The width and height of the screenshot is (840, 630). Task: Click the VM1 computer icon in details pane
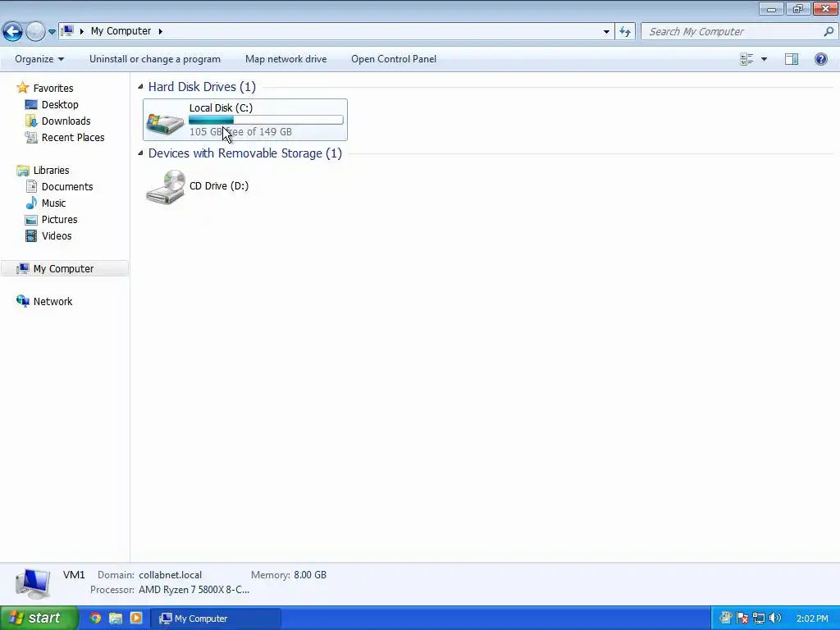tap(33, 583)
